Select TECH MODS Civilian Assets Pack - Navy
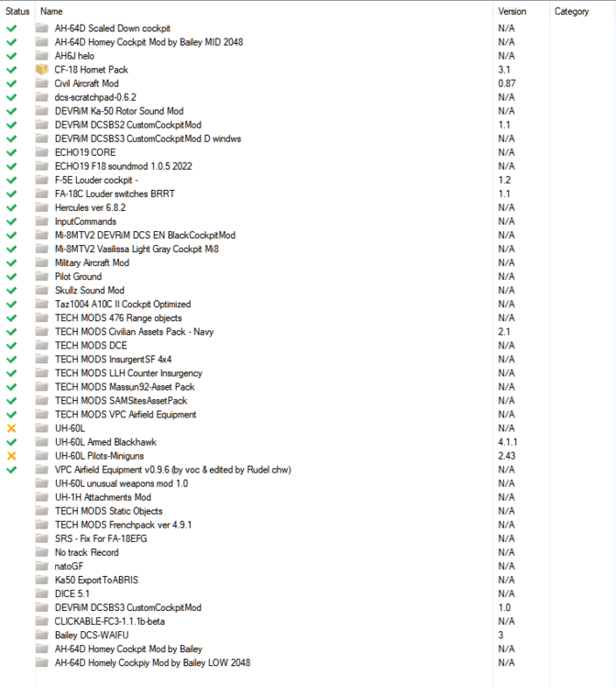Image resolution: width=616 pixels, height=688 pixels. pos(134,332)
